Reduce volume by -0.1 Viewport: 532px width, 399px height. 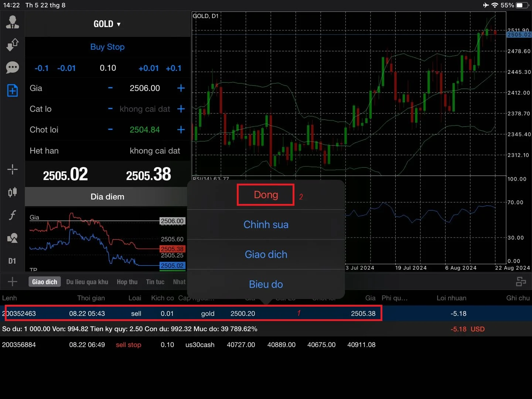coord(41,68)
